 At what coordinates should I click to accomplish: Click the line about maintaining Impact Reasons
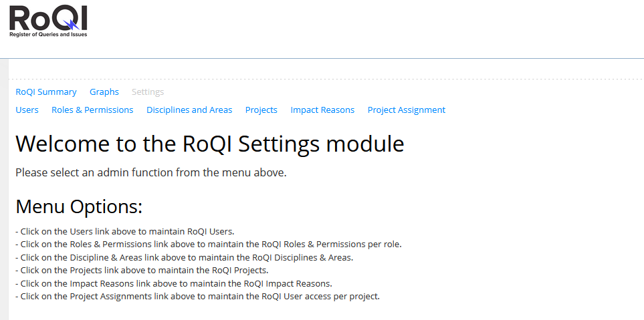(x=174, y=283)
